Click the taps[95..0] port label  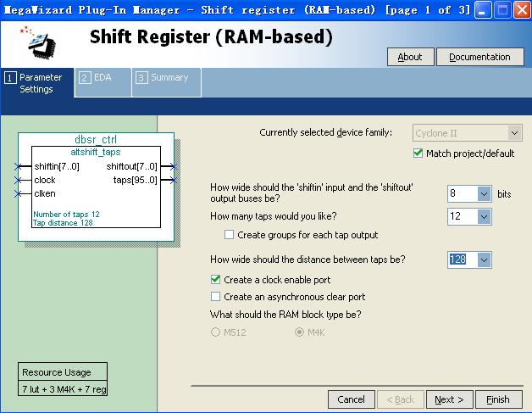135,180
